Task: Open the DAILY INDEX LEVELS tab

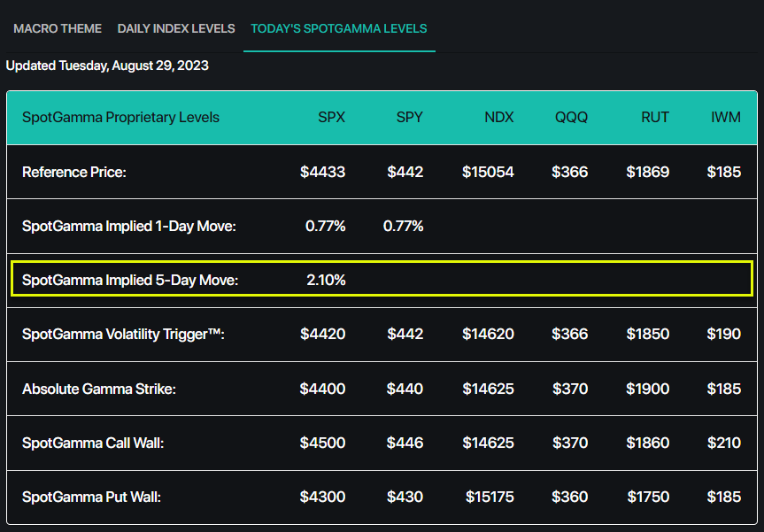Action: [175, 28]
